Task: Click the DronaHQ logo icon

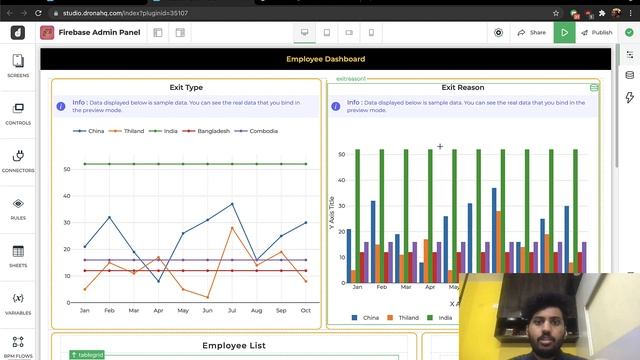Action: [18, 33]
